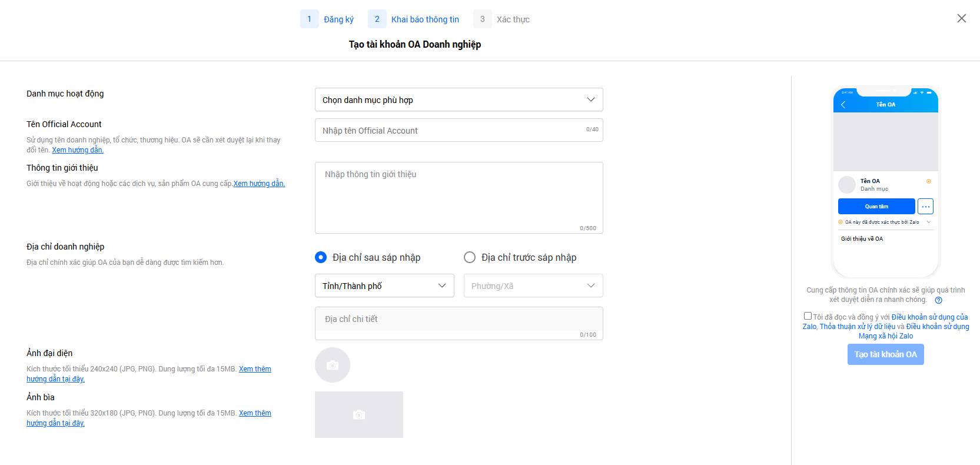Close the OA account creation dialog
Image resolution: width=980 pixels, height=465 pixels.
pyautogui.click(x=961, y=19)
